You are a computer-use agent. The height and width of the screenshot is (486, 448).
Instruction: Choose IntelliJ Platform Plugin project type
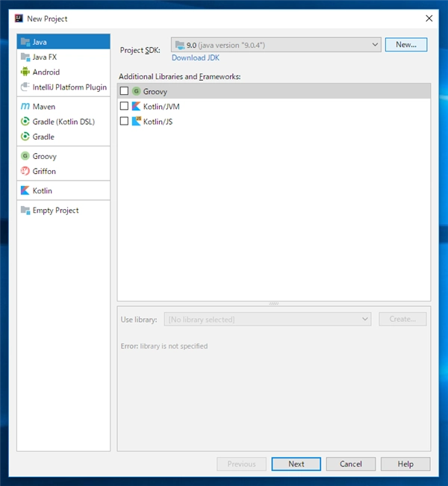point(63,87)
